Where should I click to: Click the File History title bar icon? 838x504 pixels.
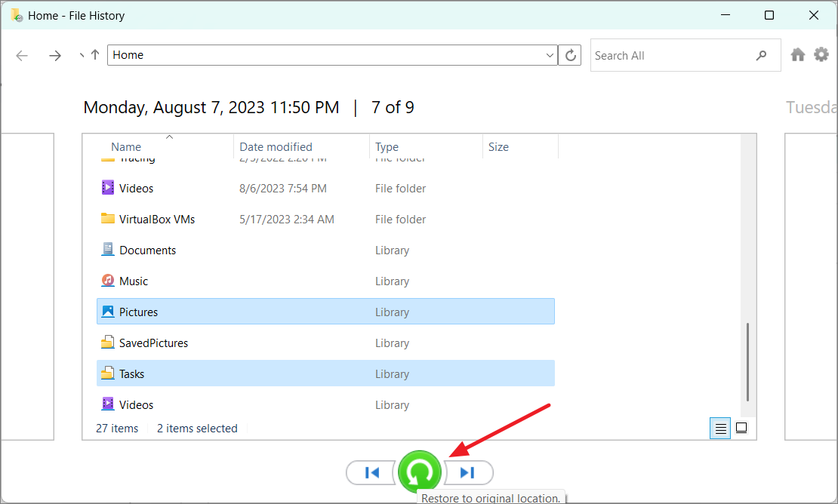tap(17, 16)
